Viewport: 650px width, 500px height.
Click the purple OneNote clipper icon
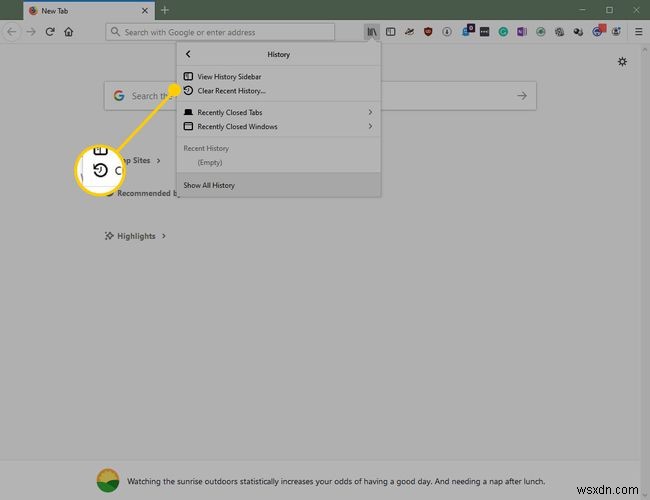click(x=522, y=32)
